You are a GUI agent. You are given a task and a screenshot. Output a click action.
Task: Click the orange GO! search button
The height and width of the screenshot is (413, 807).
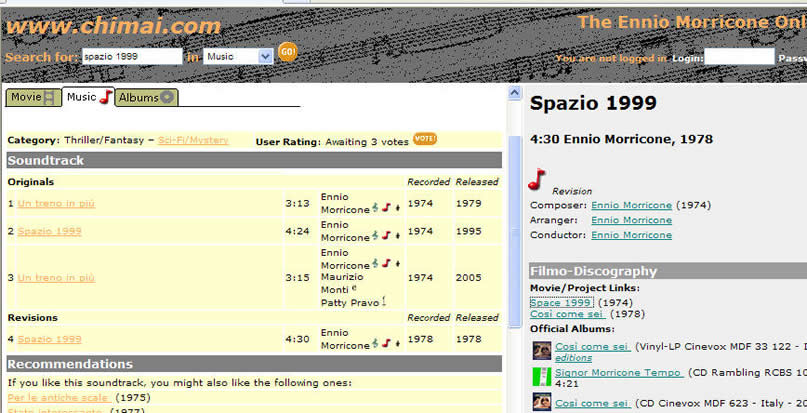point(288,52)
